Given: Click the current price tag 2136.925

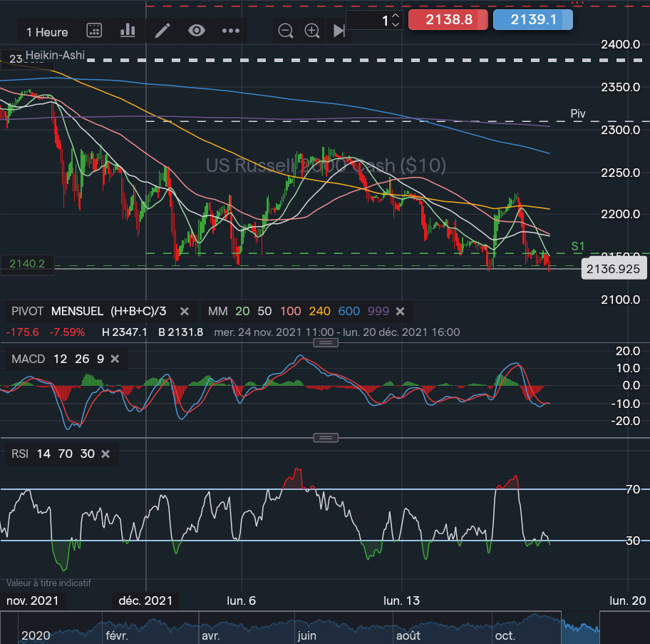Looking at the screenshot, I should [614, 269].
